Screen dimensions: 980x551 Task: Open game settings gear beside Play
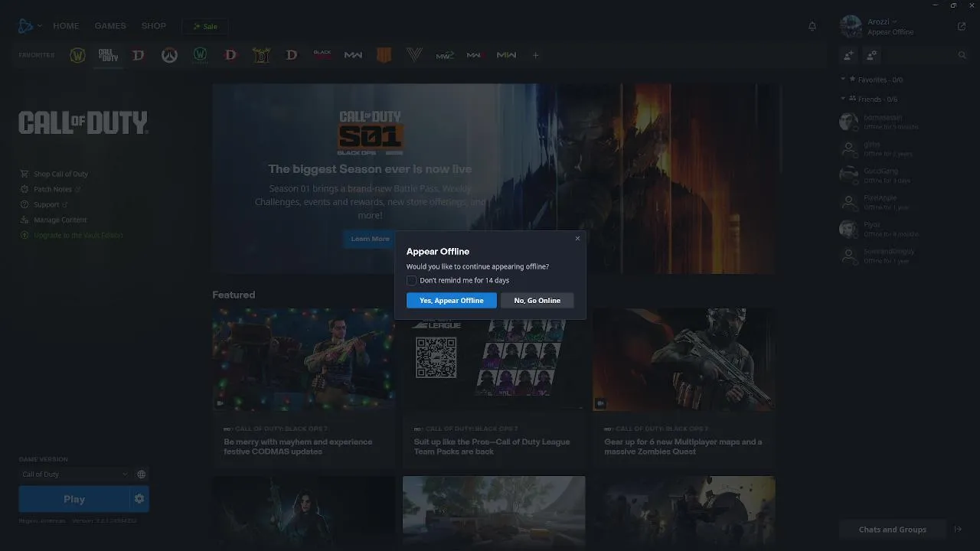(139, 499)
